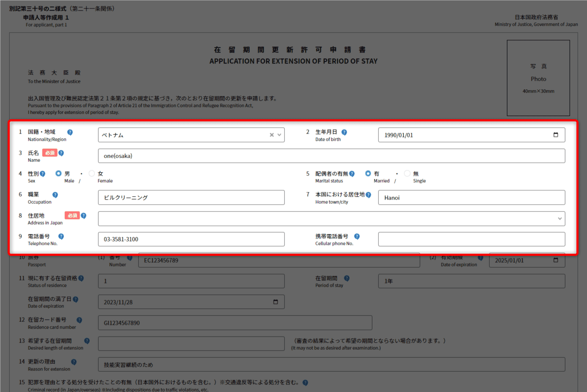Expand the Nationality/Region dropdown arrow
Screen dimensions: 587x392
[279, 135]
